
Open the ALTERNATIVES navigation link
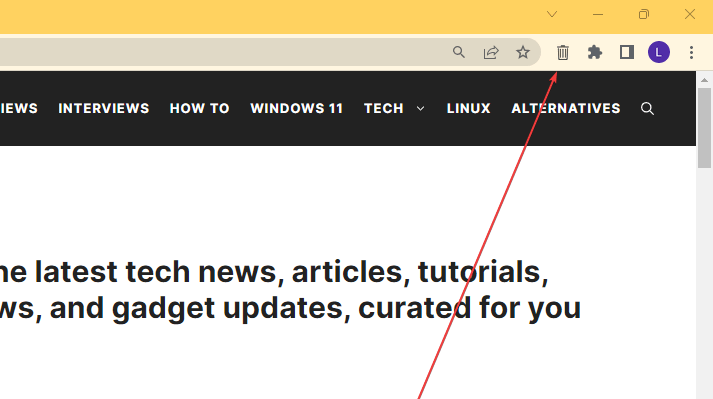click(566, 108)
